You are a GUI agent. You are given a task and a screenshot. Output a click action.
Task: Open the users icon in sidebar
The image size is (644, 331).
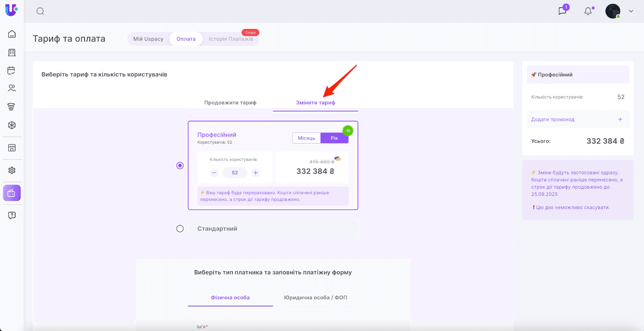point(12,88)
